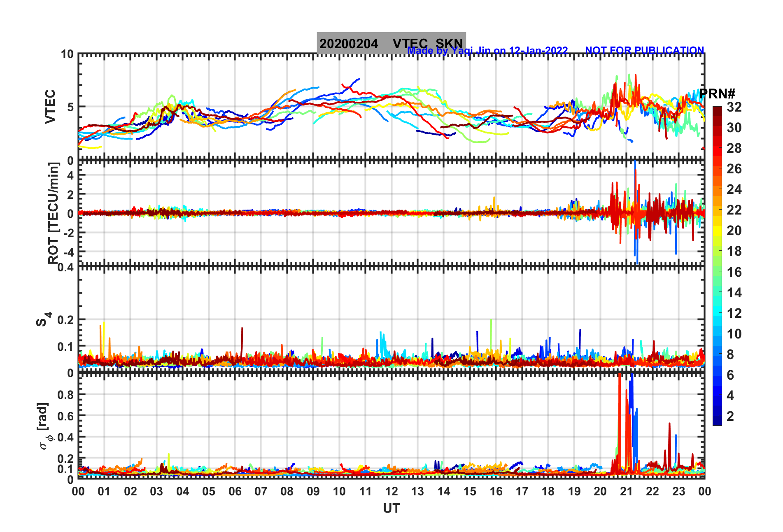Select UT axis tick label "18"
Image resolution: width=783 pixels, height=532 pixels.
pyautogui.click(x=548, y=491)
